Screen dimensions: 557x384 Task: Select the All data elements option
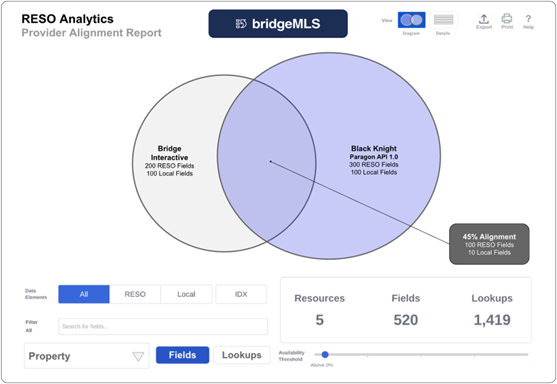click(x=84, y=294)
